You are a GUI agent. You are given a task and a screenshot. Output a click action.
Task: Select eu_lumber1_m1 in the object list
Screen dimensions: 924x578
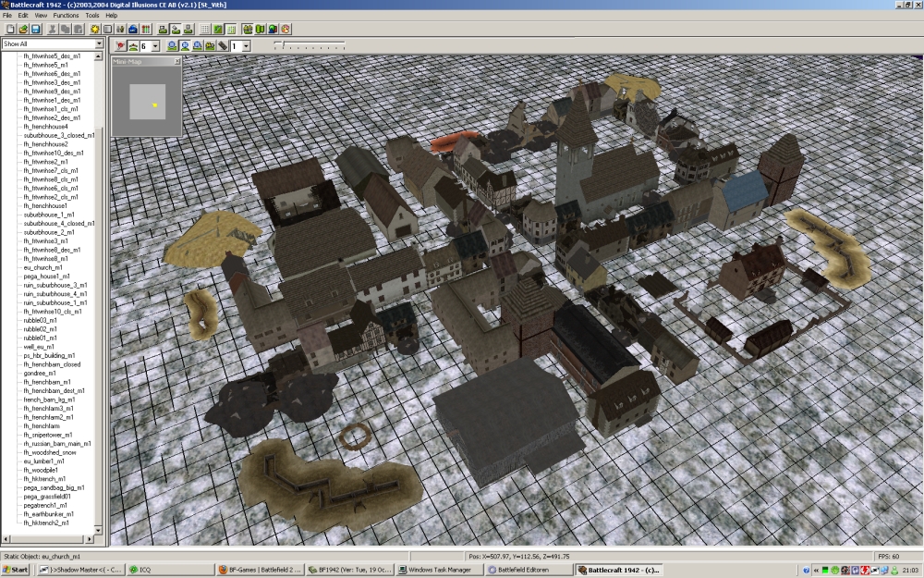[x=43, y=461]
